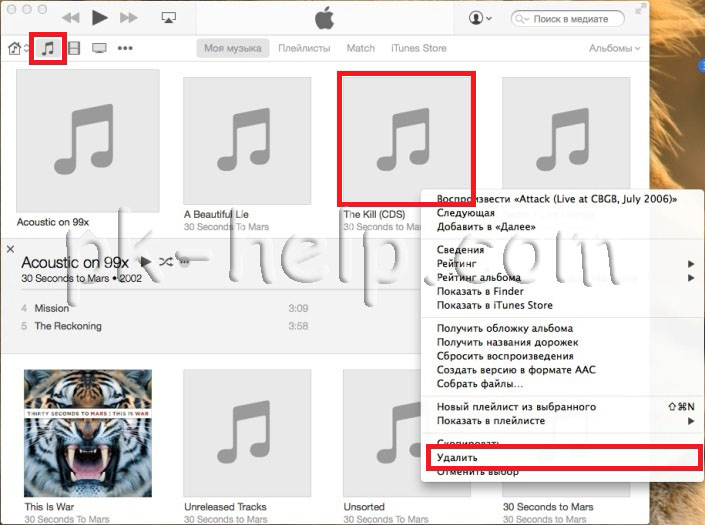Click the Acoustic on 99x album title text

coord(53,222)
